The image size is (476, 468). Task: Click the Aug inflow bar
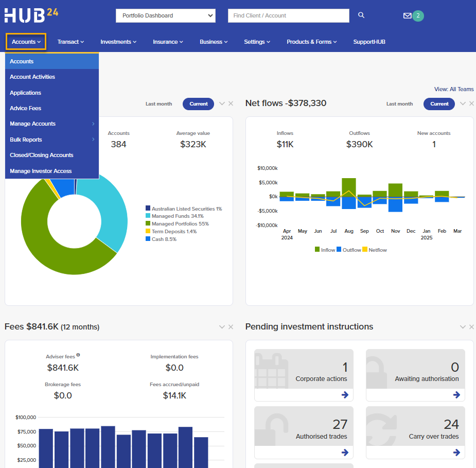[x=349, y=187]
